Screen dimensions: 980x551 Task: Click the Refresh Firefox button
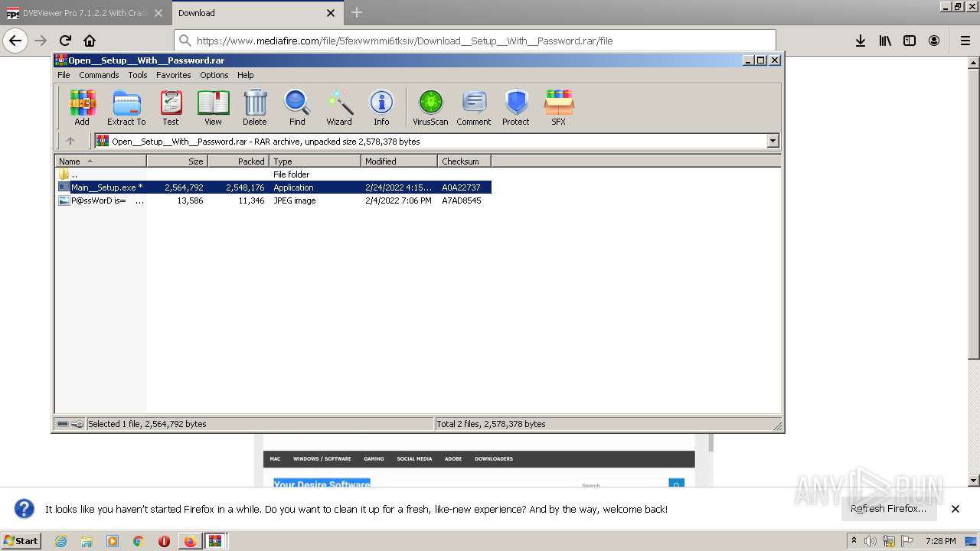(x=888, y=508)
